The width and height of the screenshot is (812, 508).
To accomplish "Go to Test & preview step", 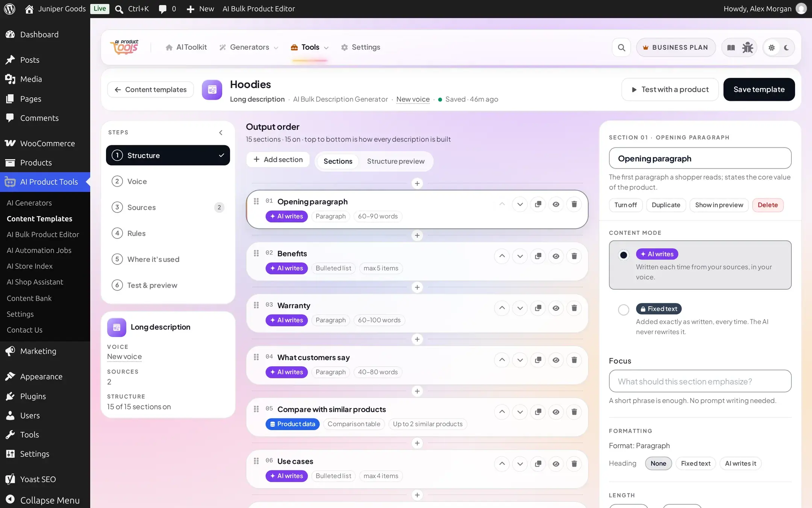I will [x=168, y=285].
